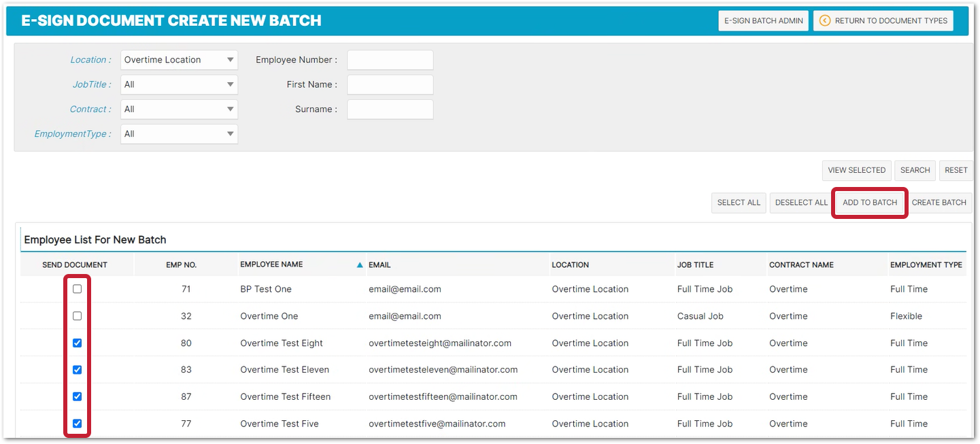Tick the checkbox for Overtime One
Screen dimensions: 980x444
point(78,316)
